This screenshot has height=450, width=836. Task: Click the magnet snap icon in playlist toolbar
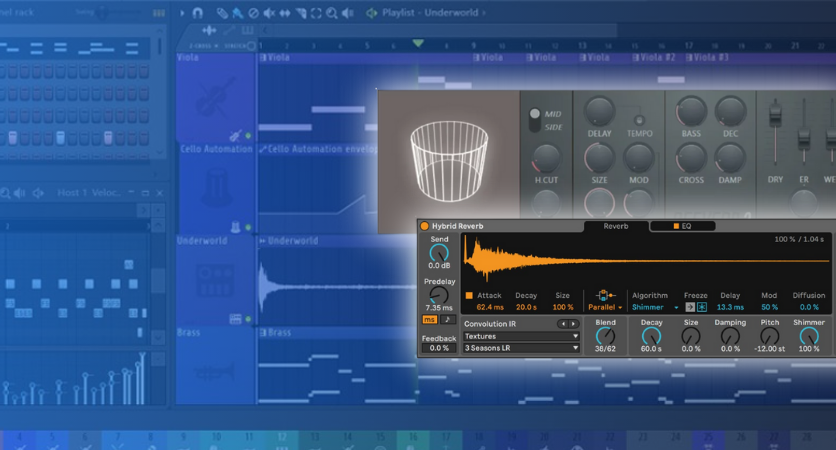[197, 13]
